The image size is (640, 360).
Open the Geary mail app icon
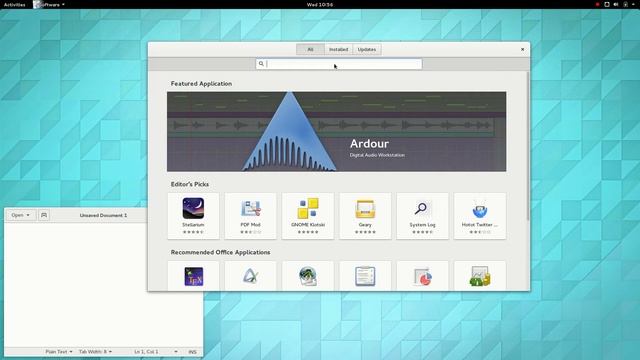365,208
